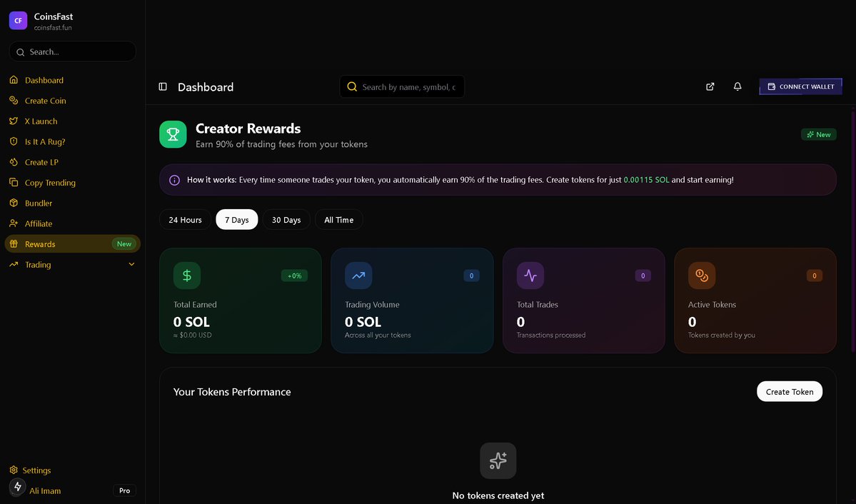Click the Trading Volume trend arrow icon
The width and height of the screenshot is (856, 504).
(x=358, y=276)
